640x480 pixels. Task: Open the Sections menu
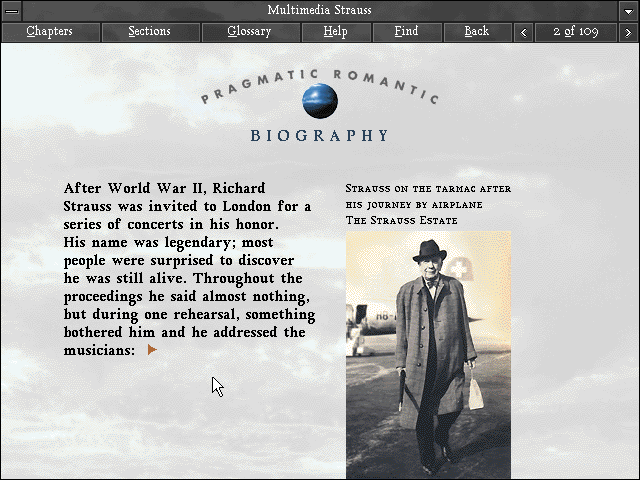(x=151, y=32)
